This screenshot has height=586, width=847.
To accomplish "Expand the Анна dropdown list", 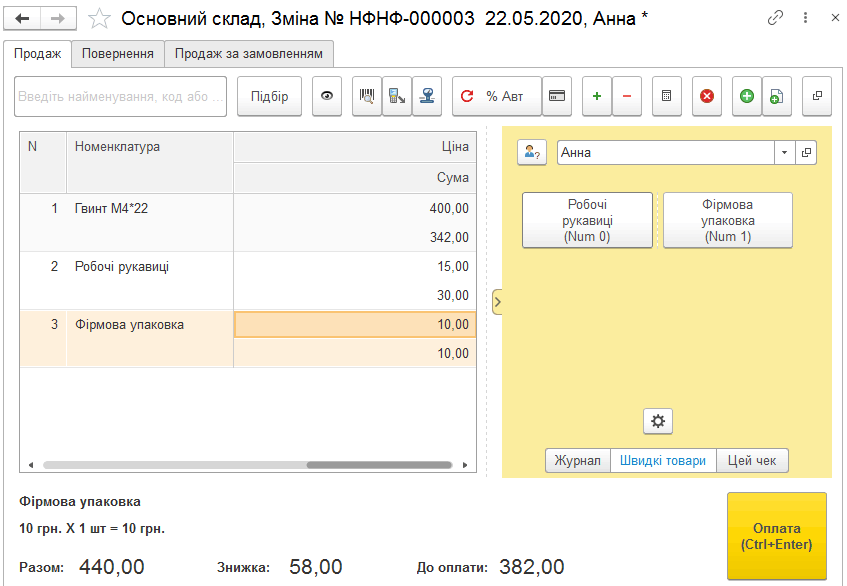I will pyautogui.click(x=784, y=152).
